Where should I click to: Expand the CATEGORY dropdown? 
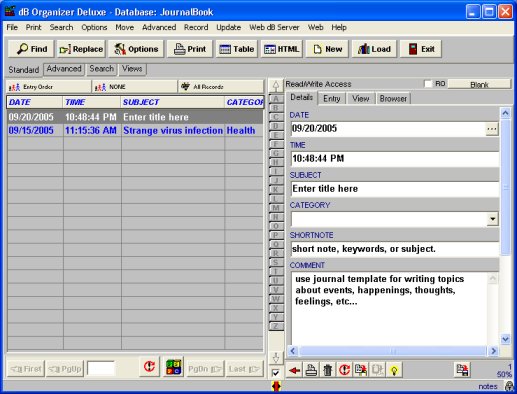pyautogui.click(x=492, y=219)
